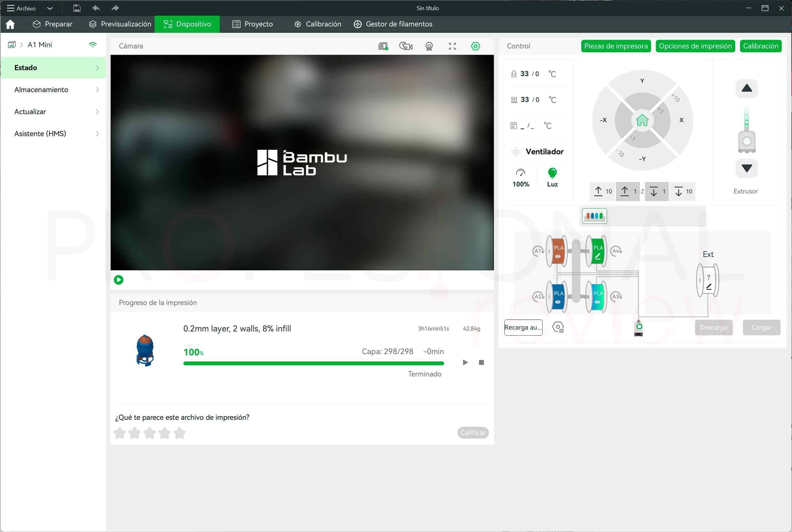Screen dimensions: 792x532
Task: Open Gestor de filamentos tab
Action: pyautogui.click(x=393, y=24)
